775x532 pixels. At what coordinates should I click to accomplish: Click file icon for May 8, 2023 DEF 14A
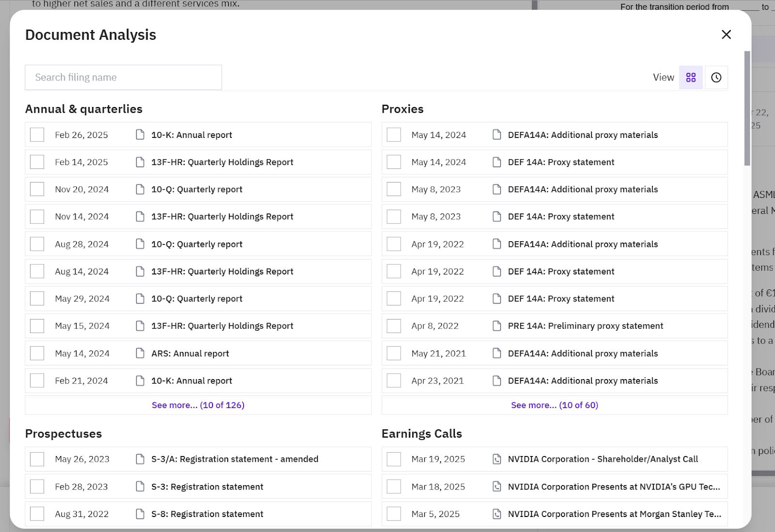[496, 216]
